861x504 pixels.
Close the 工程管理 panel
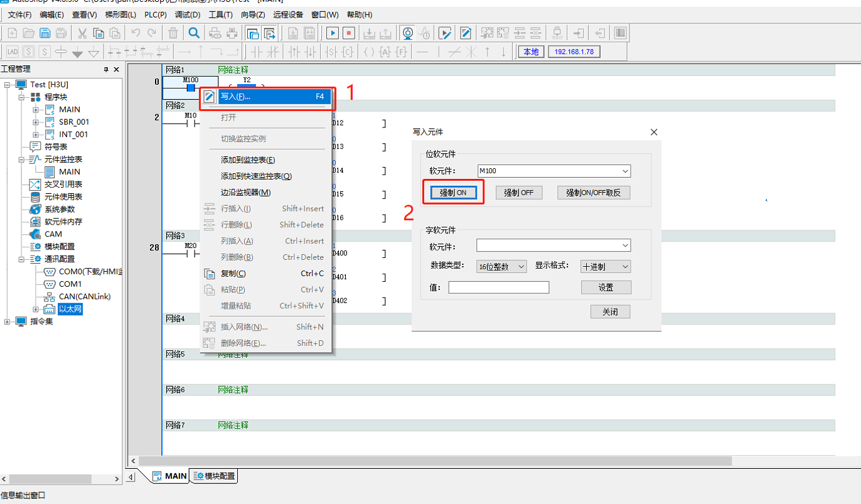click(115, 70)
